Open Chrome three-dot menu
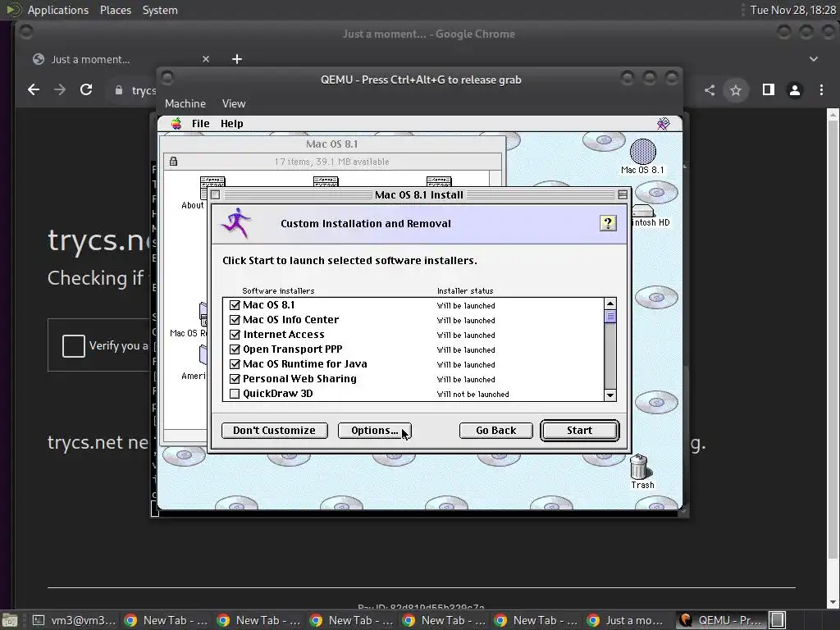The image size is (840, 630). pyautogui.click(x=821, y=90)
